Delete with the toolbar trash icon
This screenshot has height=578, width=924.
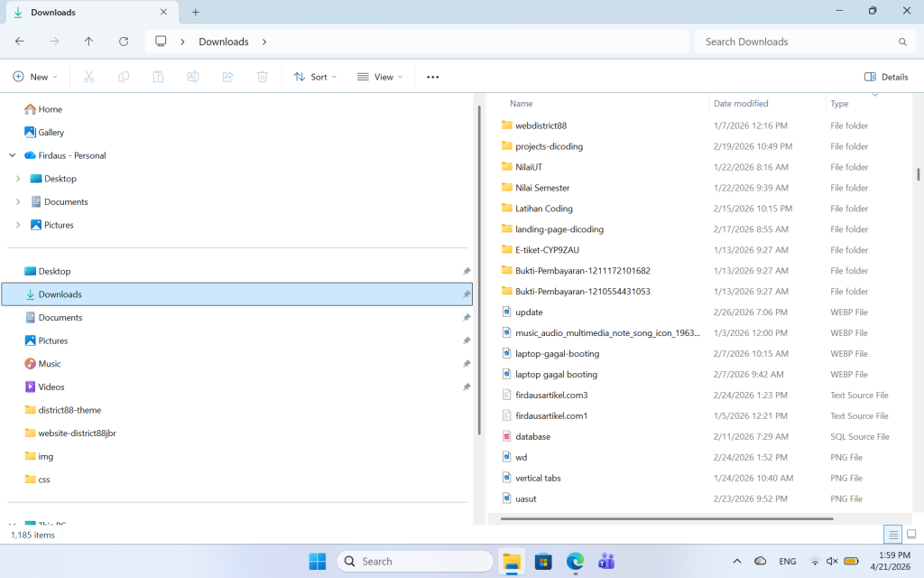[262, 77]
